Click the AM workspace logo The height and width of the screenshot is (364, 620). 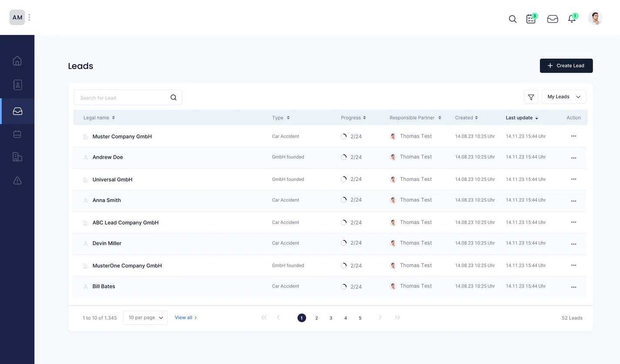17,17
